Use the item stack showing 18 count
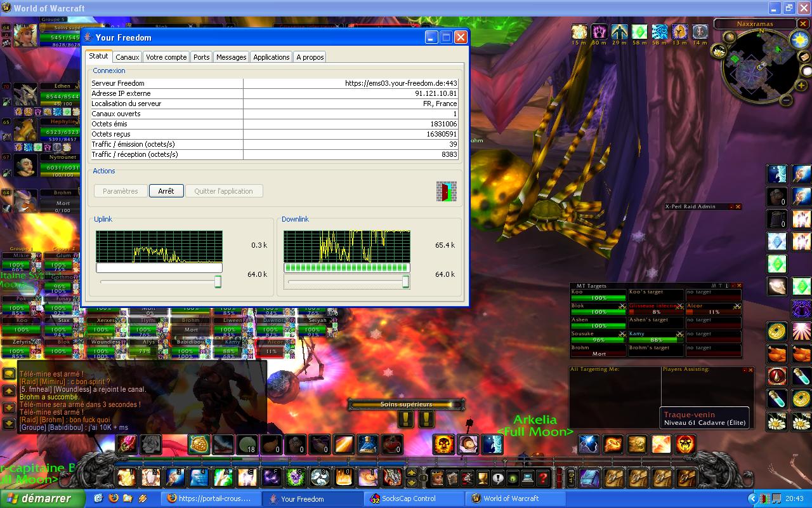This screenshot has width=812, height=508. 249,444
